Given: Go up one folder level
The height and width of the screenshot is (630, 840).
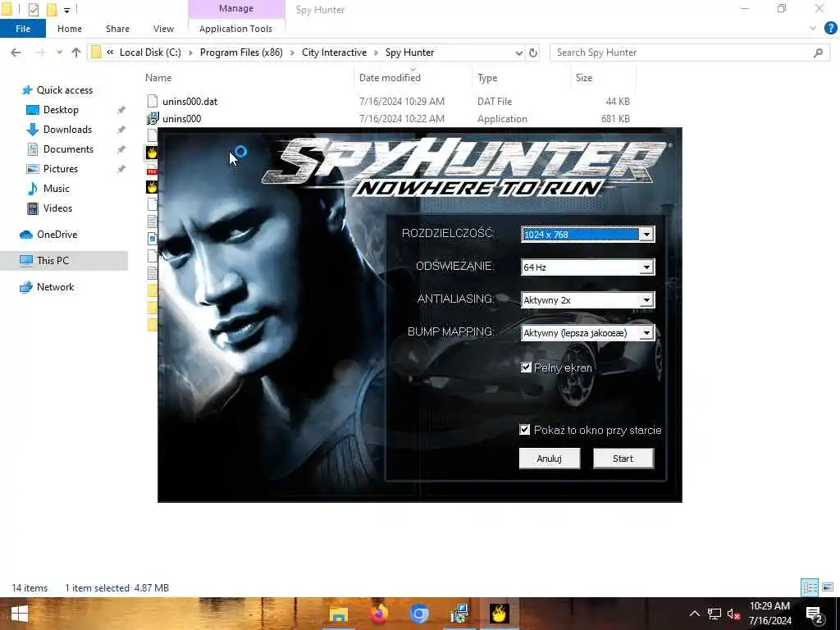Looking at the screenshot, I should click(x=76, y=52).
